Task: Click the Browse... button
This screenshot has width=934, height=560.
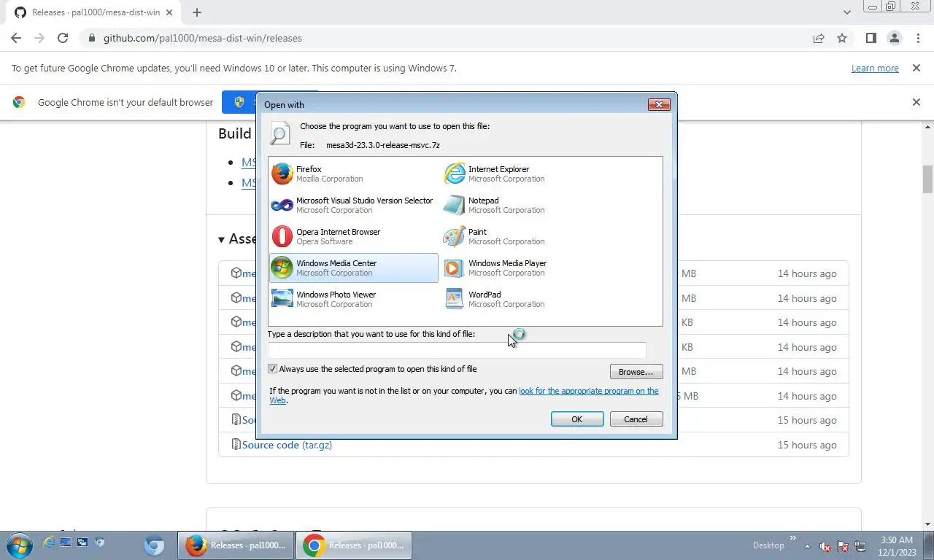Action: point(636,372)
